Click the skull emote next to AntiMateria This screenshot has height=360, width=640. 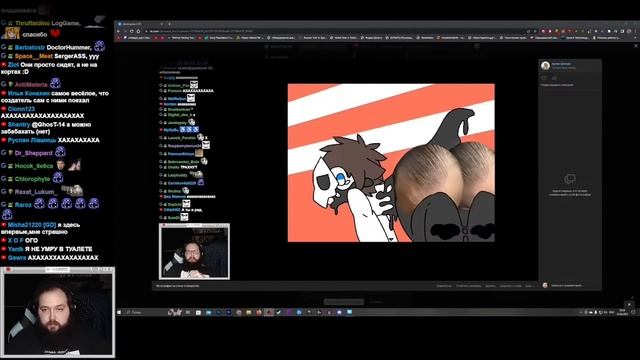[55, 84]
